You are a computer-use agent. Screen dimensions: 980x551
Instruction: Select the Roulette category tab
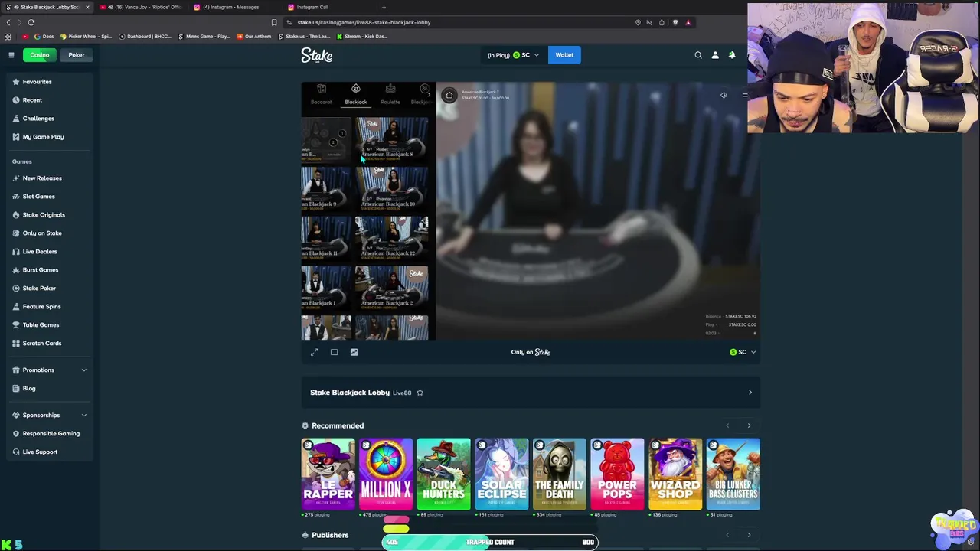click(x=390, y=94)
